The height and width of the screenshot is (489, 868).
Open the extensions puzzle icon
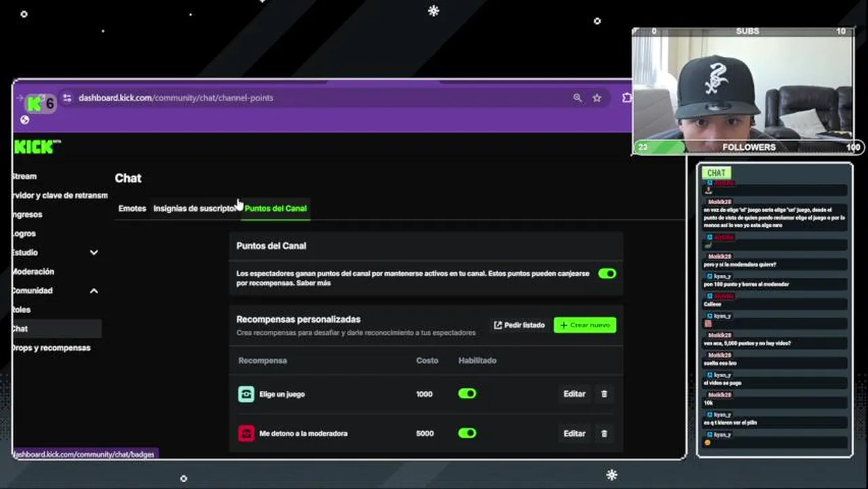626,98
